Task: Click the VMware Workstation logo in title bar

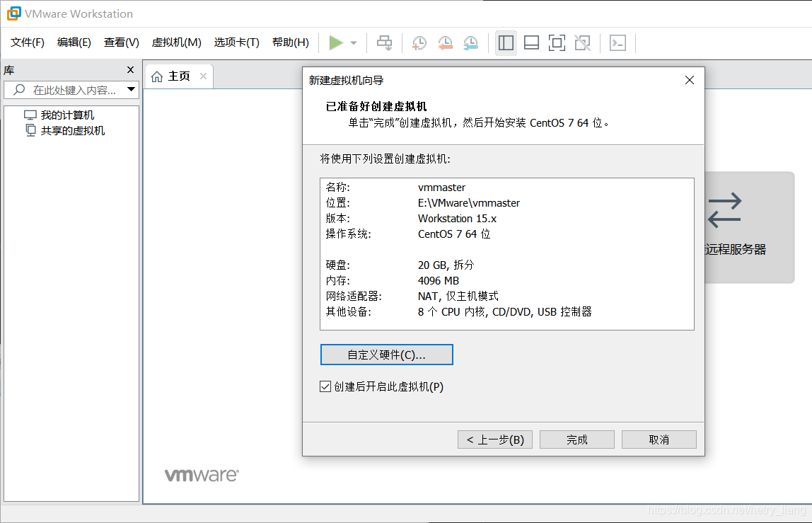Action: [x=14, y=13]
